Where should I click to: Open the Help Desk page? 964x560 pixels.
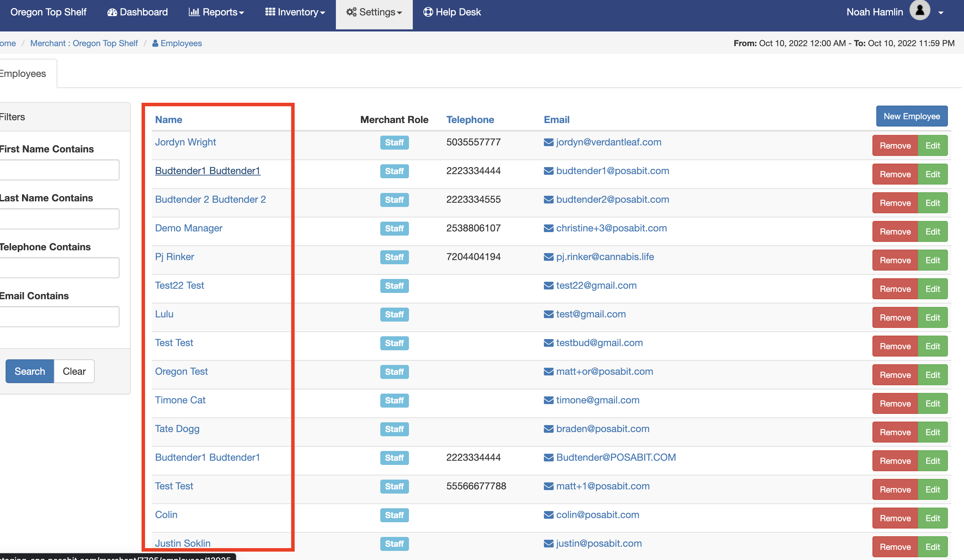coord(452,12)
